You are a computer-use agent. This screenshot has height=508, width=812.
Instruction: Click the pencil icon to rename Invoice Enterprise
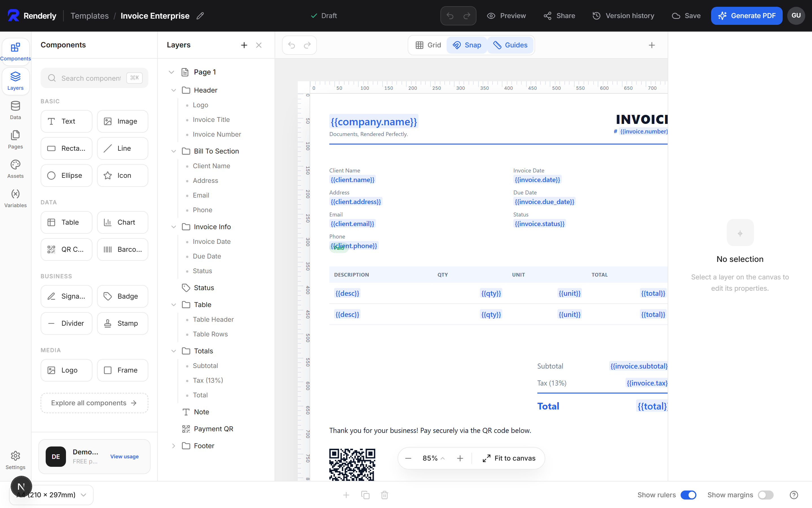click(200, 16)
